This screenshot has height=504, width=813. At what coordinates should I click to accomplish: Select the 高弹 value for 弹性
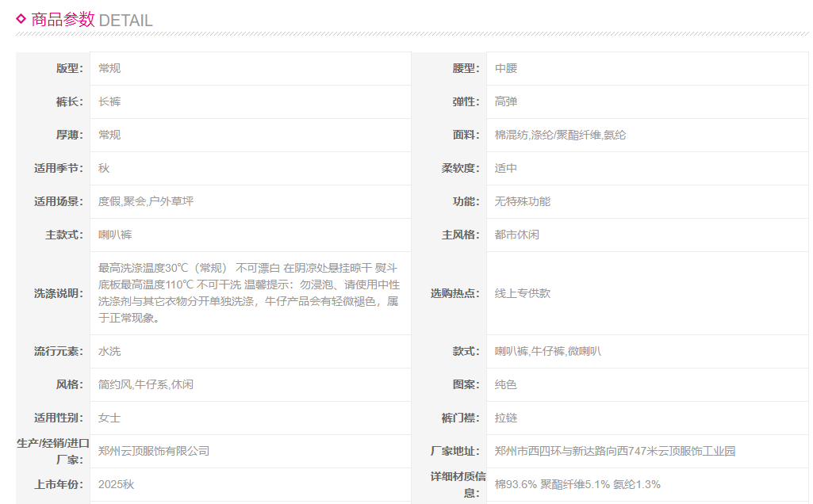tap(506, 101)
